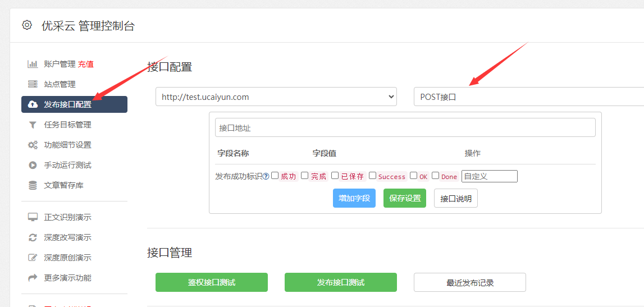Click the database icon for 文章暂存库
644x307 pixels.
[x=33, y=185]
